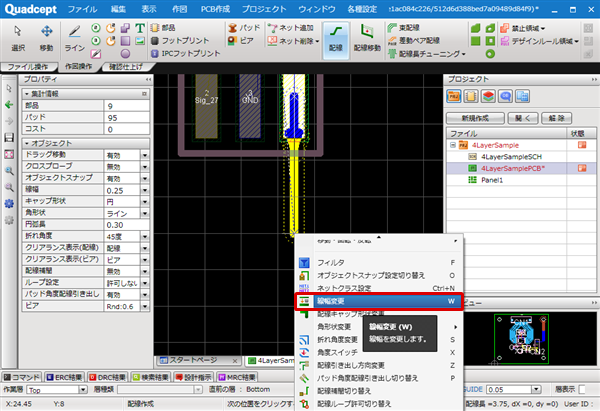Select the green T text tool
The width and height of the screenshot is (600, 411).
pyautogui.click(x=140, y=28)
